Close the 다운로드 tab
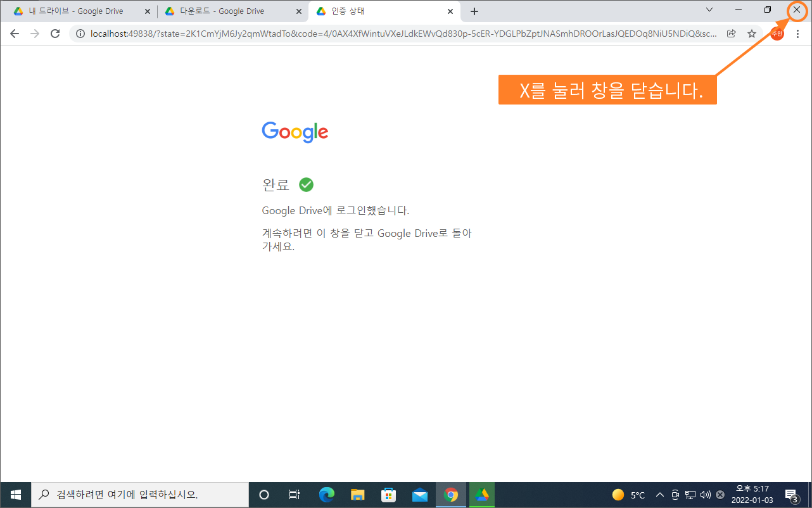The width and height of the screenshot is (812, 508). pyautogui.click(x=299, y=11)
